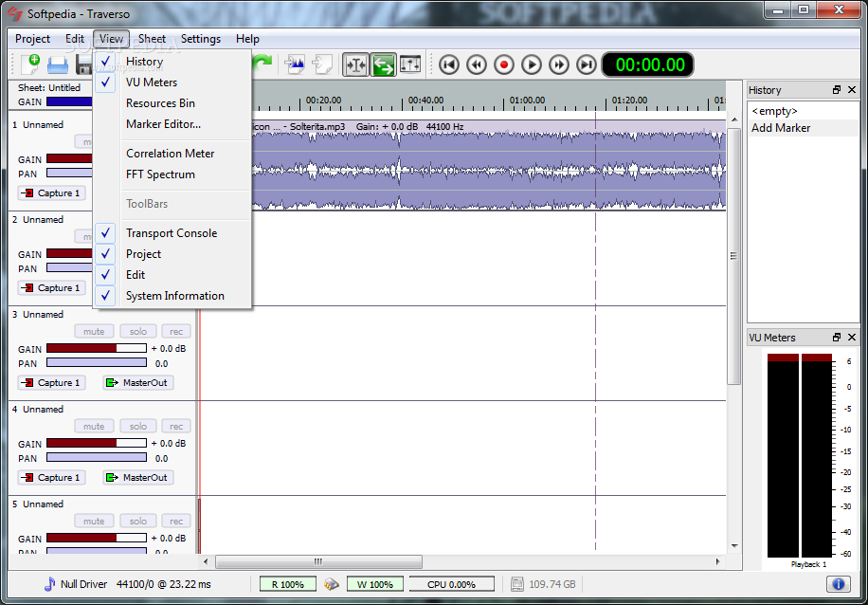Open Marker Editor... from View menu
Viewport: 868px width, 605px height.
(x=172, y=124)
